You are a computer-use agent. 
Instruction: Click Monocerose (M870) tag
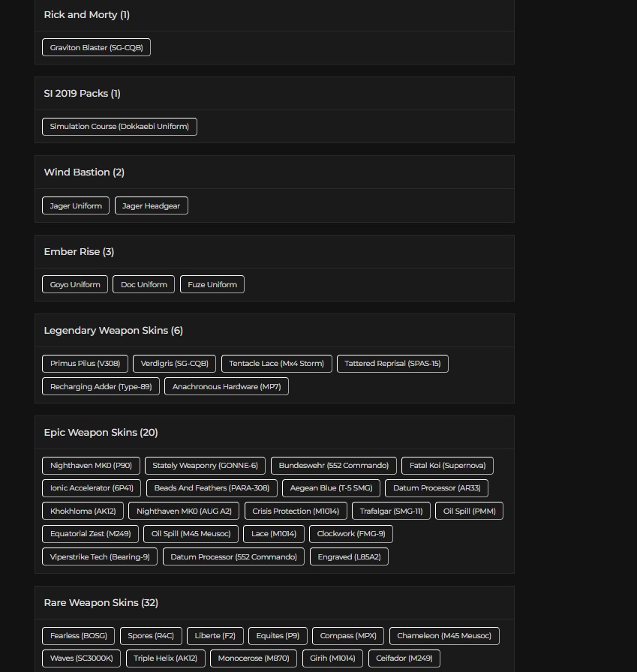click(254, 658)
